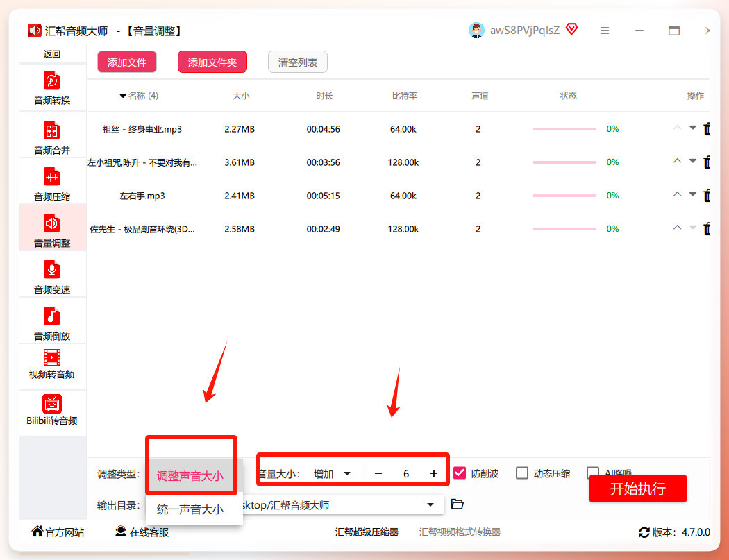Browse output folder with folder icon
This screenshot has width=729, height=560.
tap(458, 504)
